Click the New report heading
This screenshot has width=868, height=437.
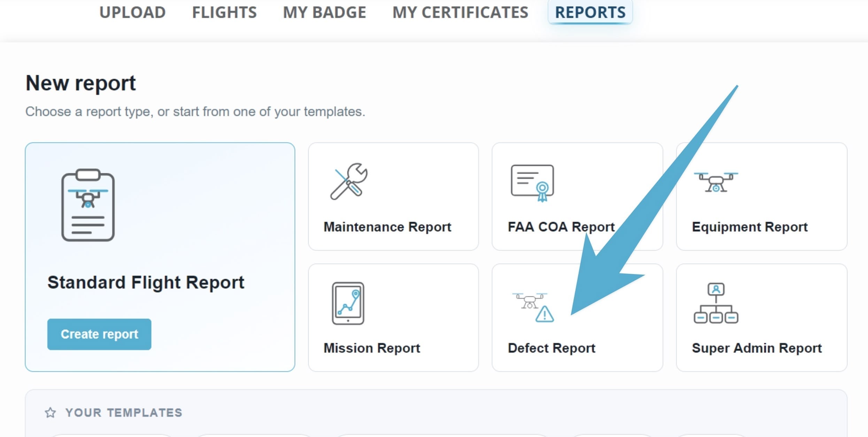[x=80, y=84]
